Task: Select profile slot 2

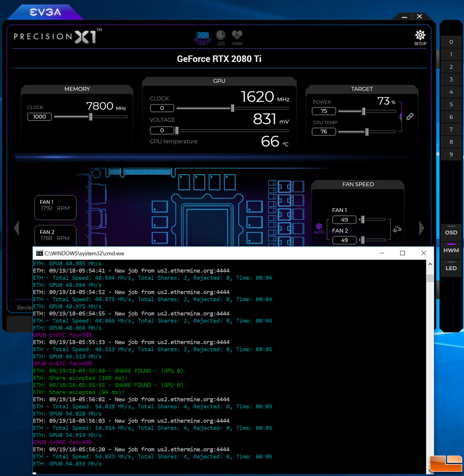Action: click(x=451, y=67)
